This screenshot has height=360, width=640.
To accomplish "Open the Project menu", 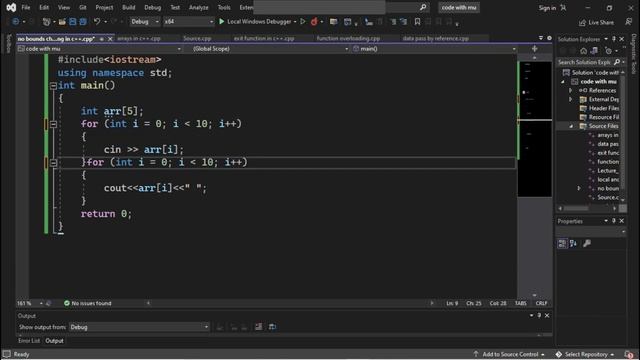I will pos(104,7).
